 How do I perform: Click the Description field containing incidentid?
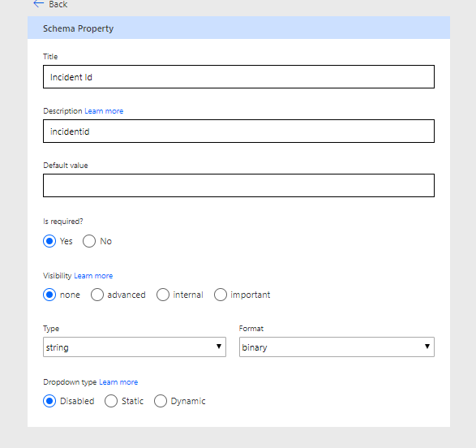(x=238, y=131)
